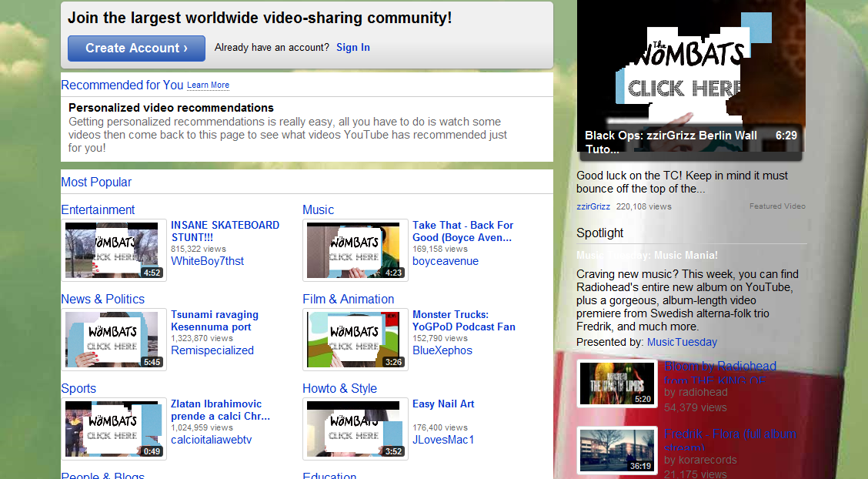This screenshot has width=868, height=479.
Task: Play the Easy Nail Art thumbnail
Action: pyautogui.click(x=355, y=429)
